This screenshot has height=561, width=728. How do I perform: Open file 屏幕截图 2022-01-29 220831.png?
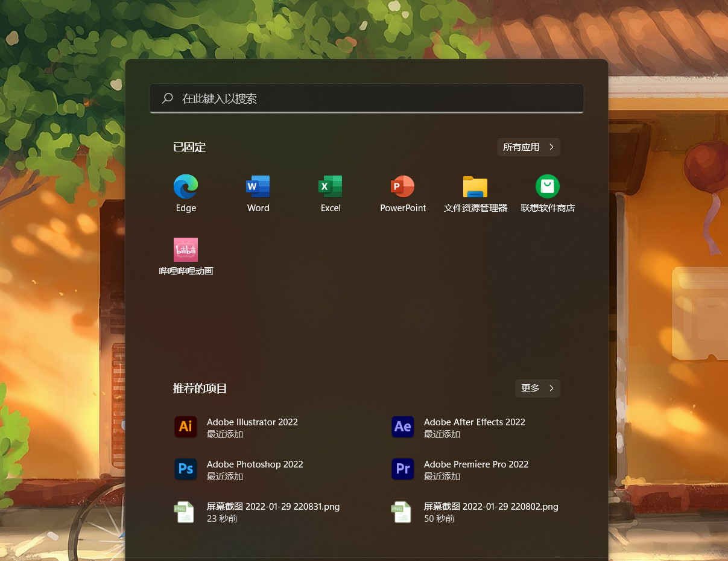[273, 507]
